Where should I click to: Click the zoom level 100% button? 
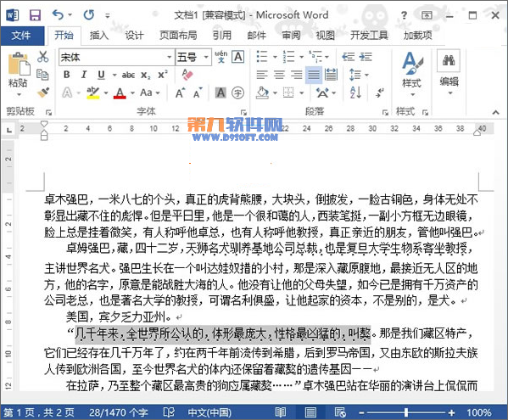(479, 412)
